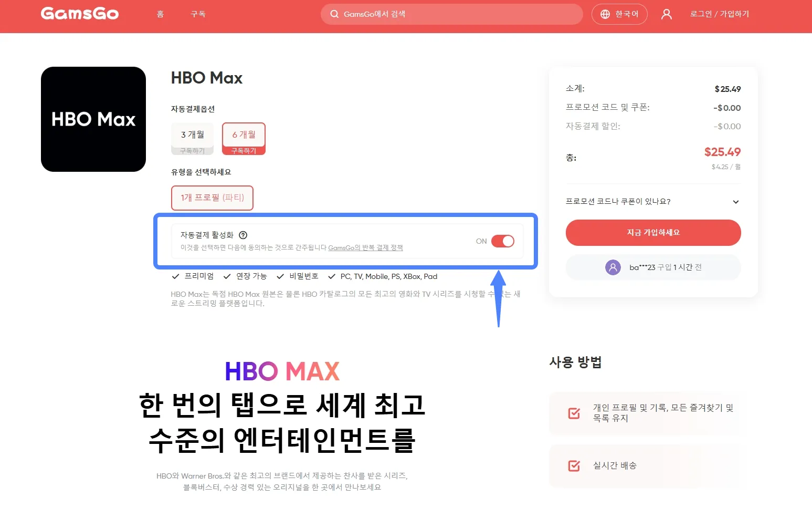This screenshot has width=812, height=508.
Task: Click the 프로모션 코드 및 쿠폰 row label
Action: (608, 108)
